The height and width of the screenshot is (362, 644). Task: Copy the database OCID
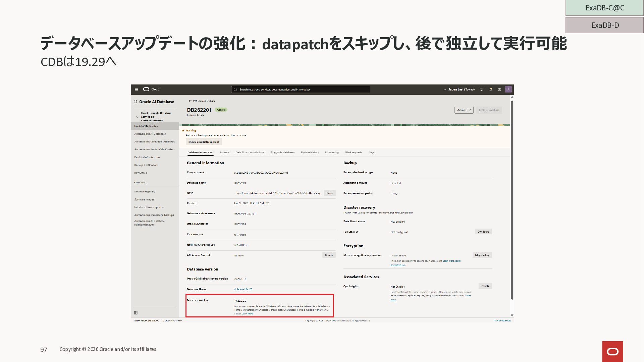click(330, 193)
